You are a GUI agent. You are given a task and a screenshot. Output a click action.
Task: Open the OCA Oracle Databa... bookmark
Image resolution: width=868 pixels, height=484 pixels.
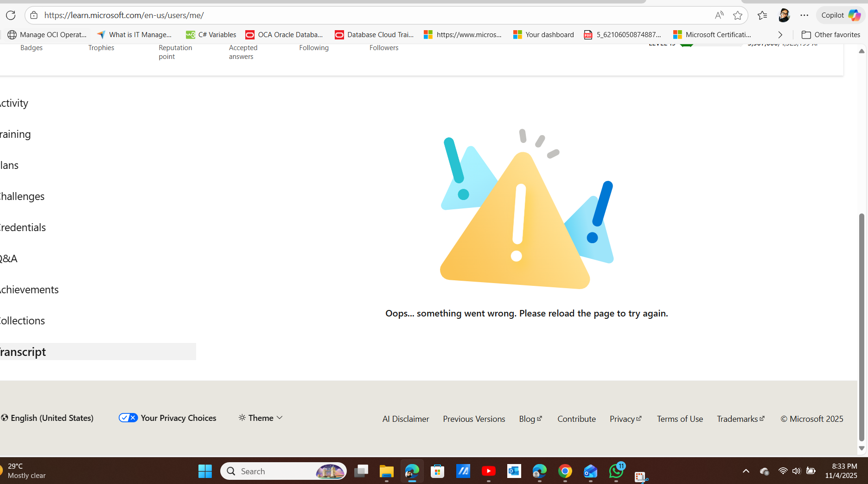coord(284,35)
